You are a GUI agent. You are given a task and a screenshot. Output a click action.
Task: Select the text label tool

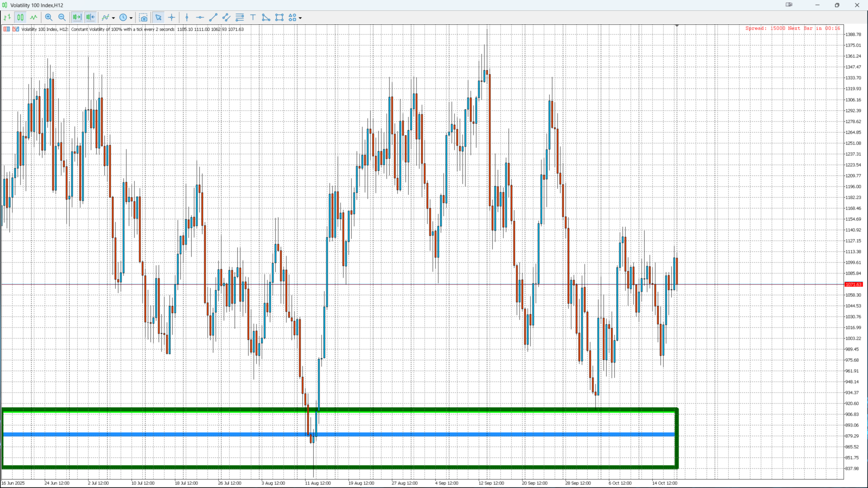(x=253, y=18)
